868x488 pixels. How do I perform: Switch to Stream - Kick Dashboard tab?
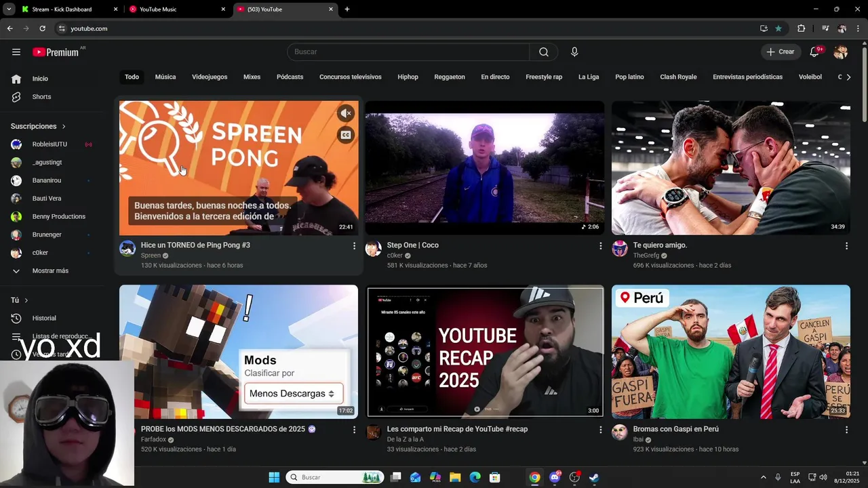click(x=70, y=9)
